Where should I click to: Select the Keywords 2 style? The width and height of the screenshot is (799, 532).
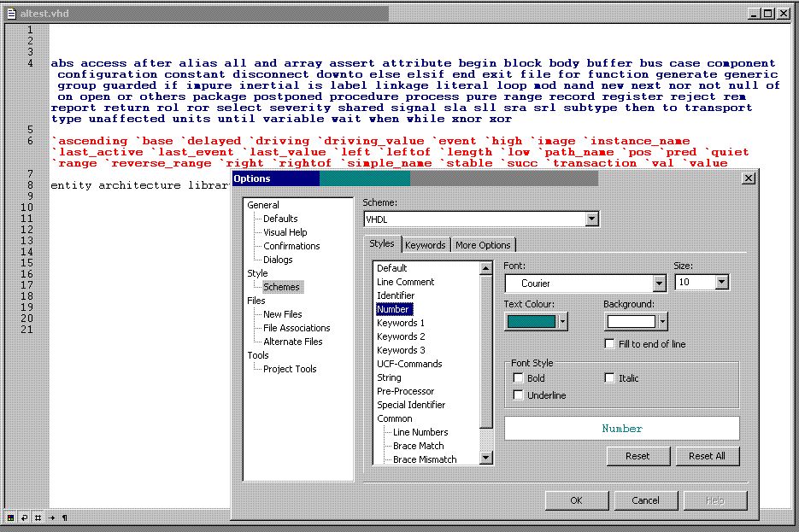(x=401, y=336)
